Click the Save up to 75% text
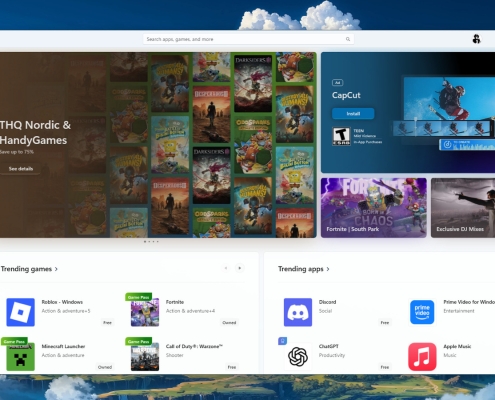Image resolution: width=495 pixels, height=400 pixels. (x=17, y=152)
